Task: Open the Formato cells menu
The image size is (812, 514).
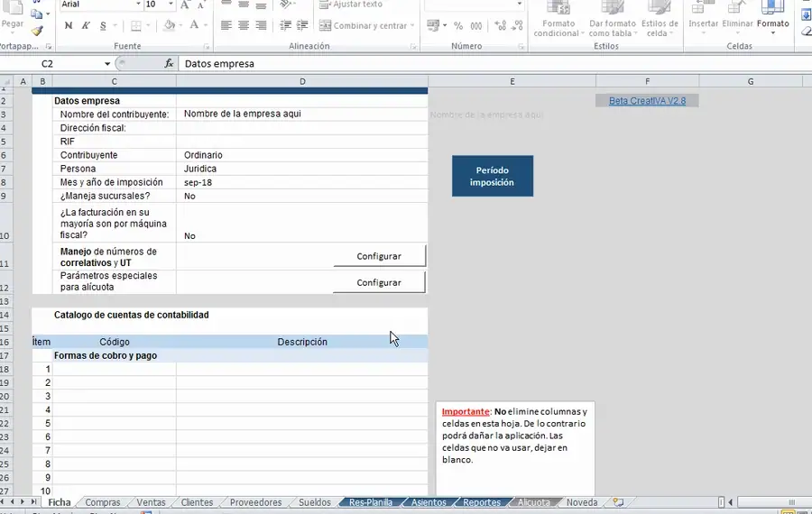Action: pyautogui.click(x=772, y=17)
